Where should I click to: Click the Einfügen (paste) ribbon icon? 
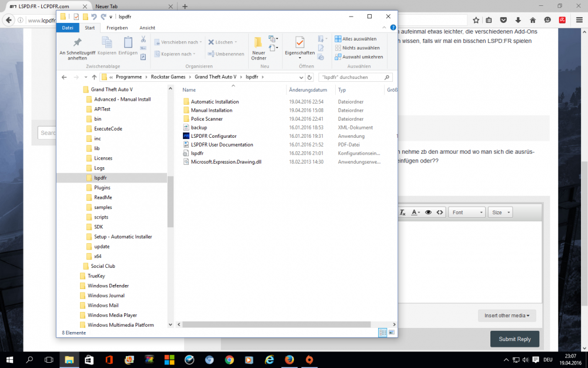point(128,42)
